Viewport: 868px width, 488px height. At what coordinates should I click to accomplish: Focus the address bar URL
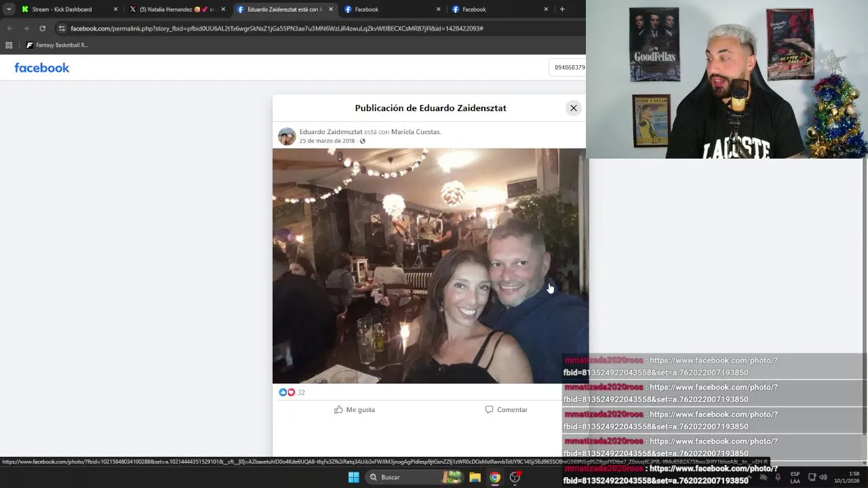[x=277, y=28]
